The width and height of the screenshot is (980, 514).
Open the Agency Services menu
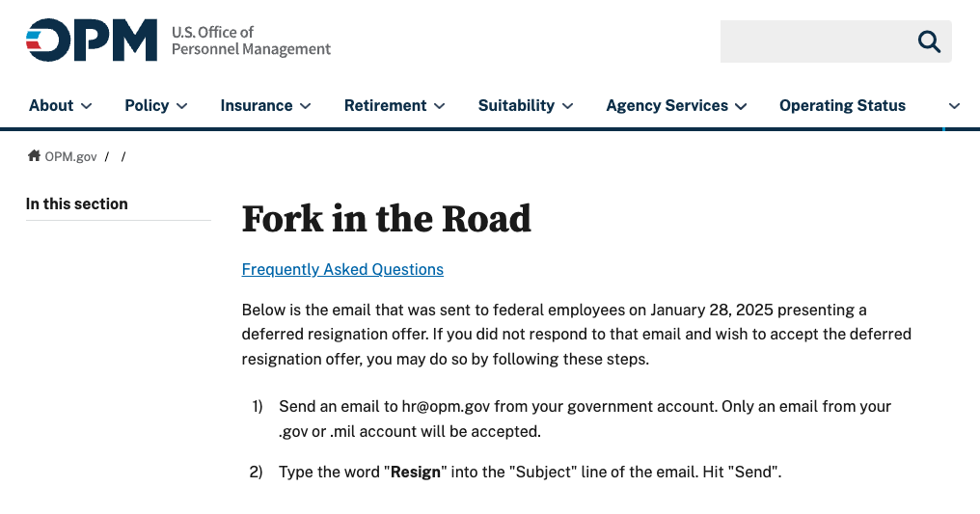coord(667,106)
